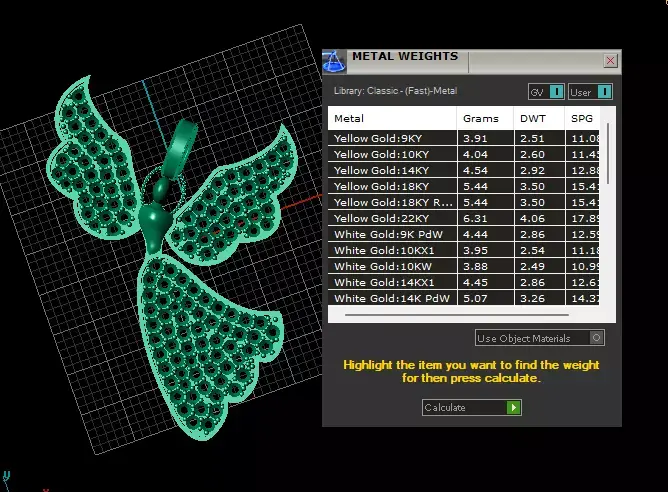Select the SPG column header
The height and width of the screenshot is (492, 668).
(x=582, y=118)
